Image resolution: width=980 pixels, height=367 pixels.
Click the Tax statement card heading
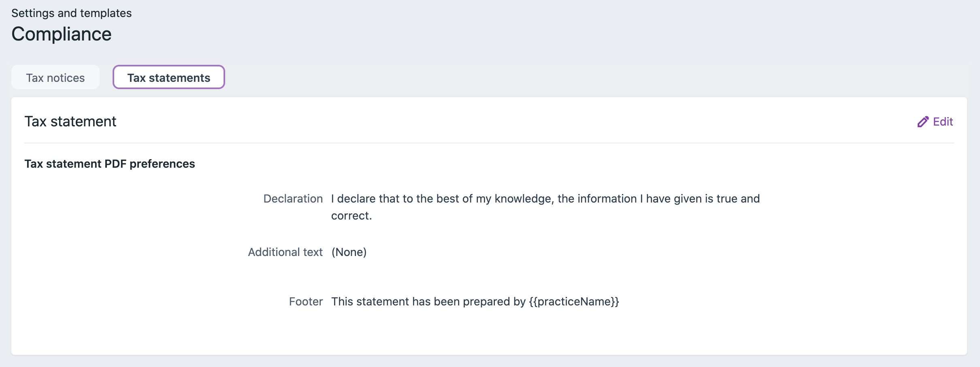click(70, 122)
